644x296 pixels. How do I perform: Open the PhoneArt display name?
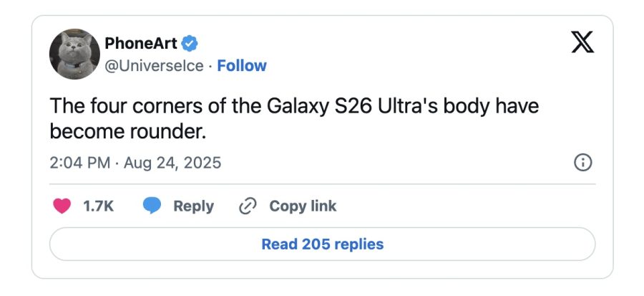(140, 44)
